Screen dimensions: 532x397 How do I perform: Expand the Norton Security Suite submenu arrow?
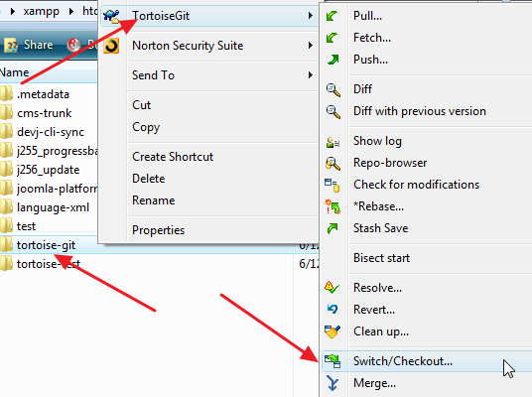(x=310, y=45)
